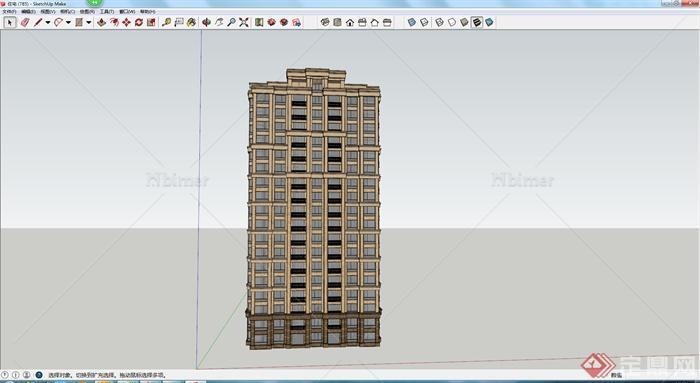700x383 pixels.
Task: Choose the Move tool
Action: pyautogui.click(x=127, y=22)
